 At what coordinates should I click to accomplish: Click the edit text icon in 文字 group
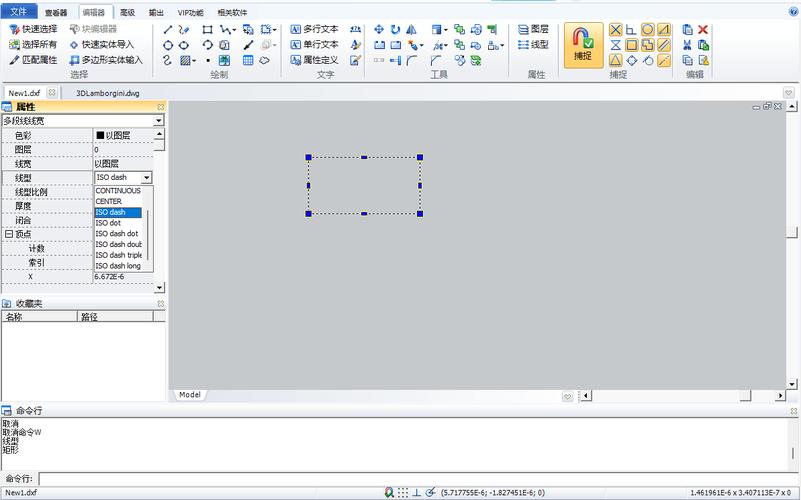356,60
